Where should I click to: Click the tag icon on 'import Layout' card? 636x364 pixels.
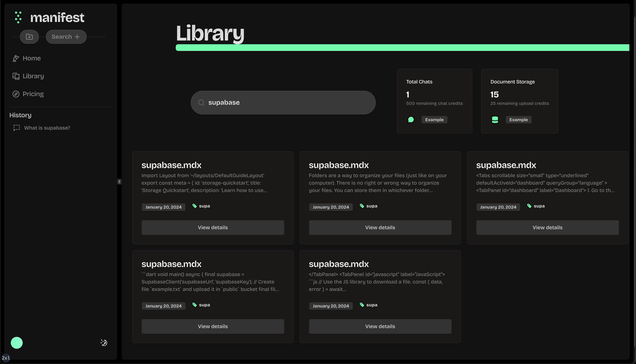pos(195,206)
